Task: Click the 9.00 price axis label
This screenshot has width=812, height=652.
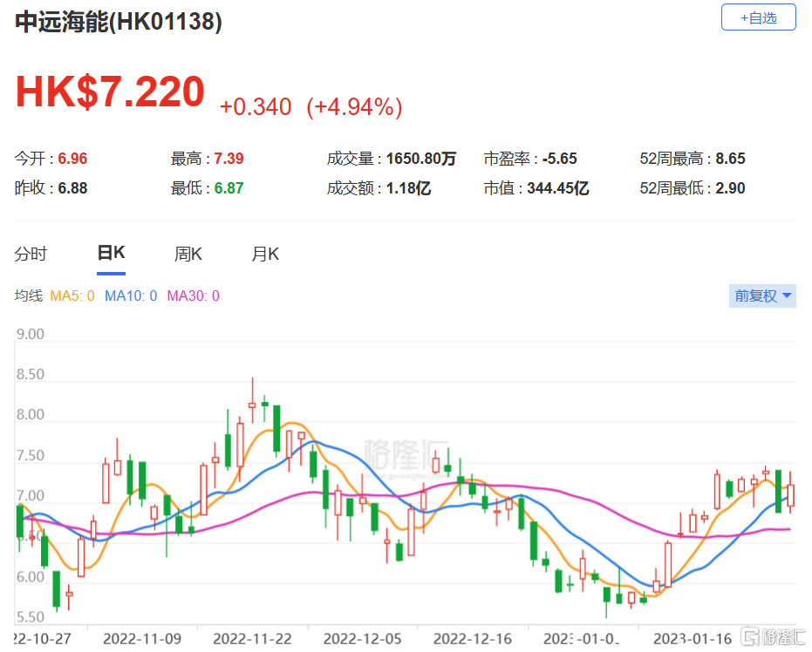Action: 31,334
